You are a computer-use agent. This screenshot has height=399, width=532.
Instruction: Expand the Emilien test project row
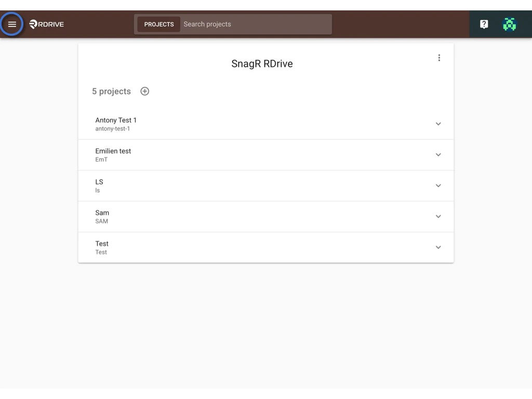438,154
